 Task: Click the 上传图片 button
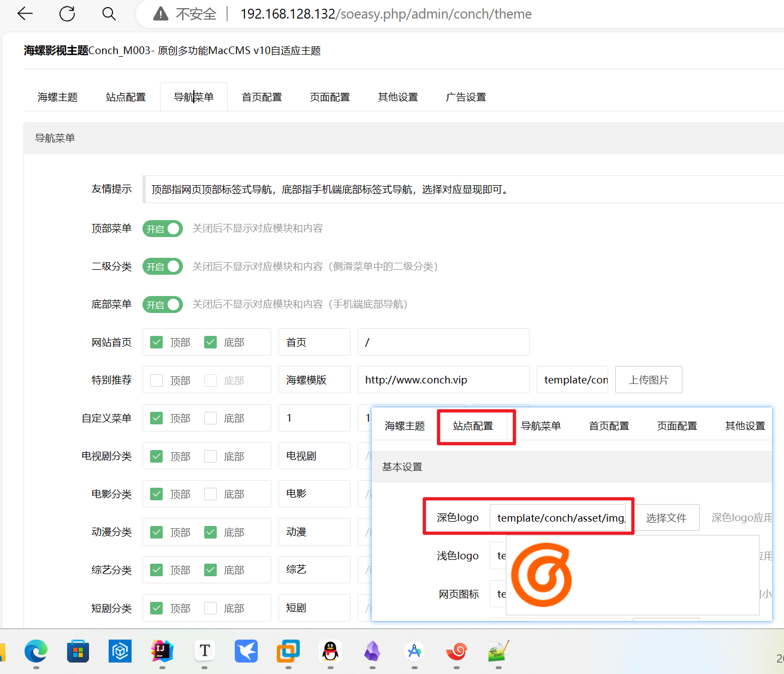coord(649,380)
